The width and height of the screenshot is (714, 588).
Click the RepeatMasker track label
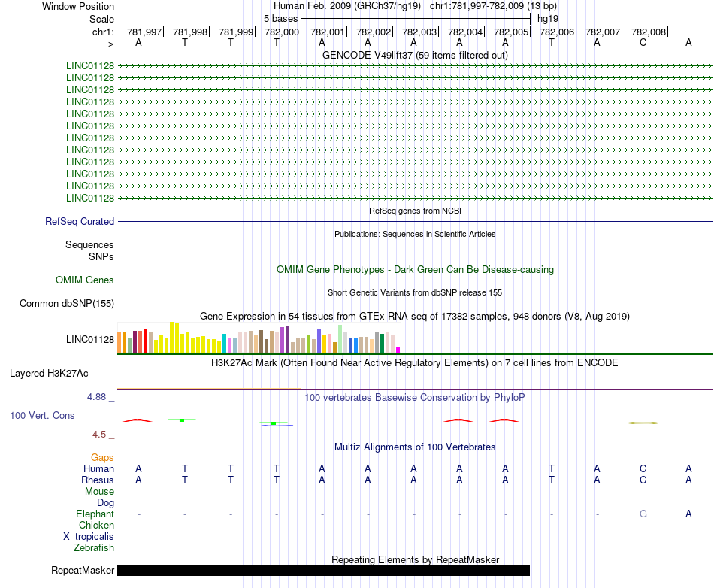click(83, 570)
